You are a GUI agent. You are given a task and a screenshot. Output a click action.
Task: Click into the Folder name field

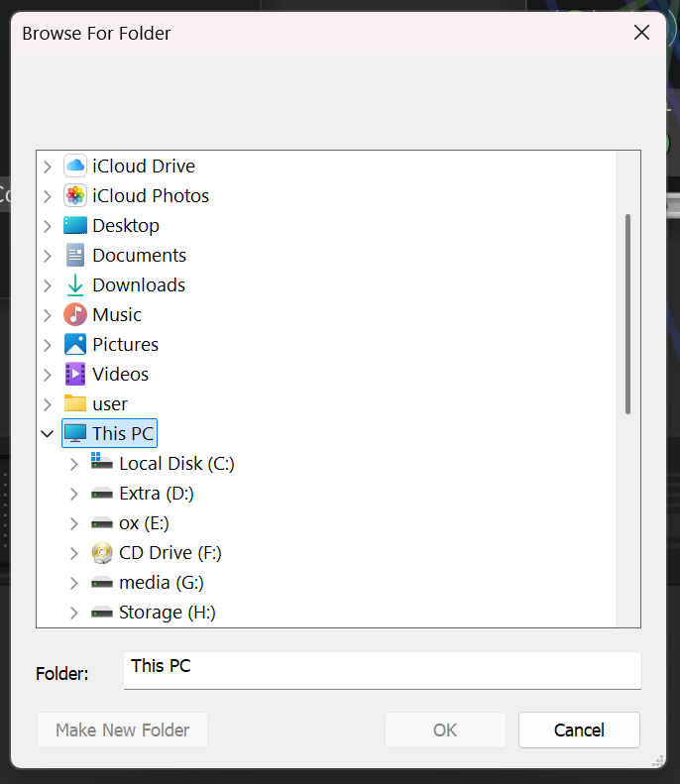(383, 670)
